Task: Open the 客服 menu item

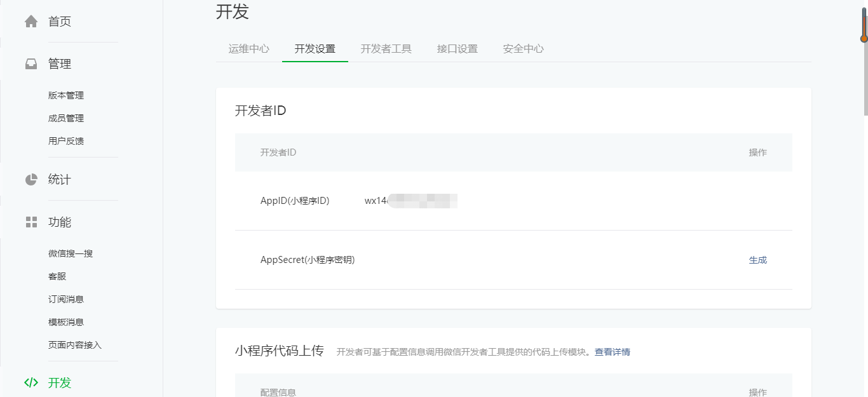Action: pyautogui.click(x=57, y=276)
